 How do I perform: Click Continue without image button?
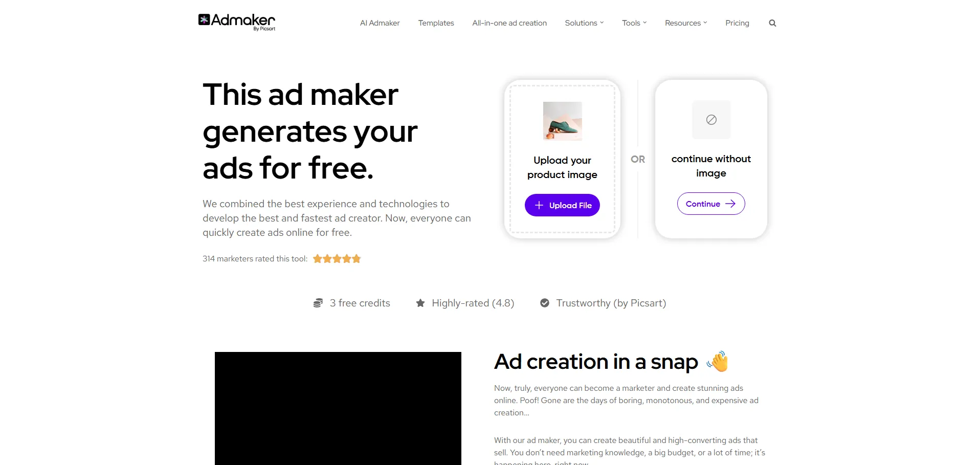pyautogui.click(x=711, y=204)
